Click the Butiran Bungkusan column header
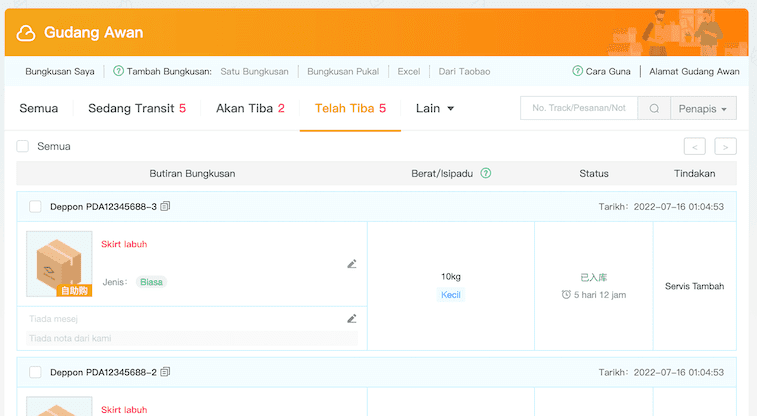This screenshot has width=757, height=416. coord(192,174)
